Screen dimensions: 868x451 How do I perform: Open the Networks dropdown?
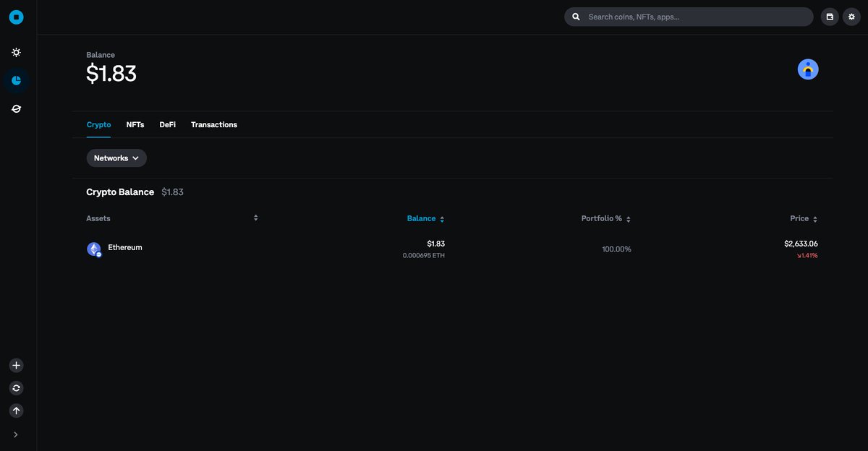click(x=116, y=158)
